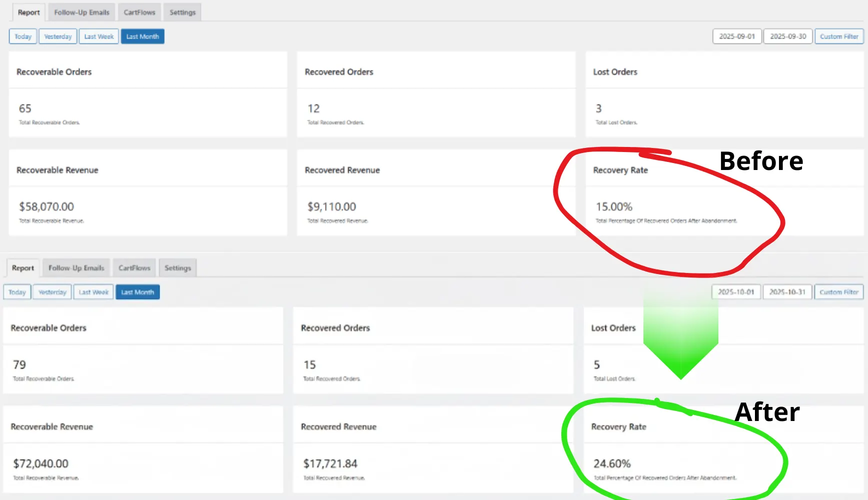868x500 pixels.
Task: Choose Last Week filter in top report
Action: click(99, 36)
